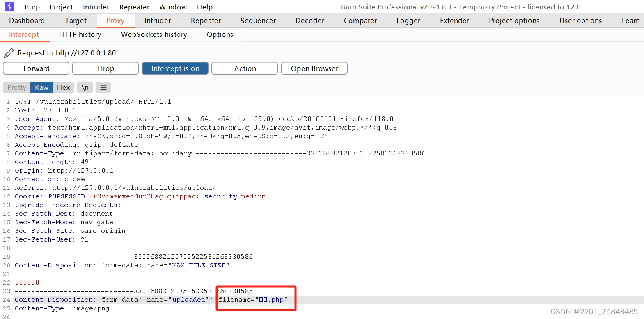
Task: Open the hamburger editor menu icon
Action: tap(103, 87)
